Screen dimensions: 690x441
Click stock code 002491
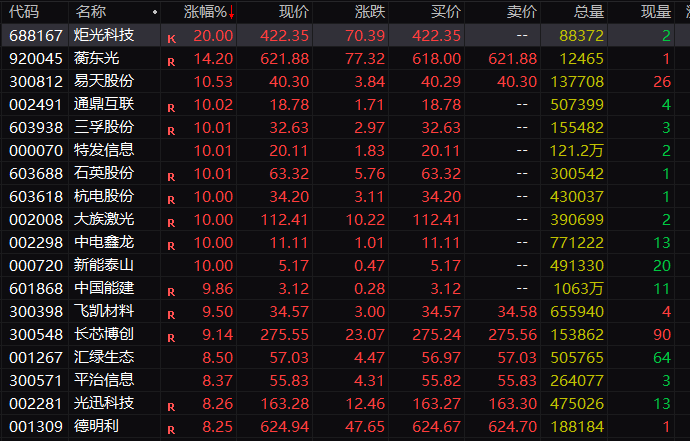(x=36, y=105)
